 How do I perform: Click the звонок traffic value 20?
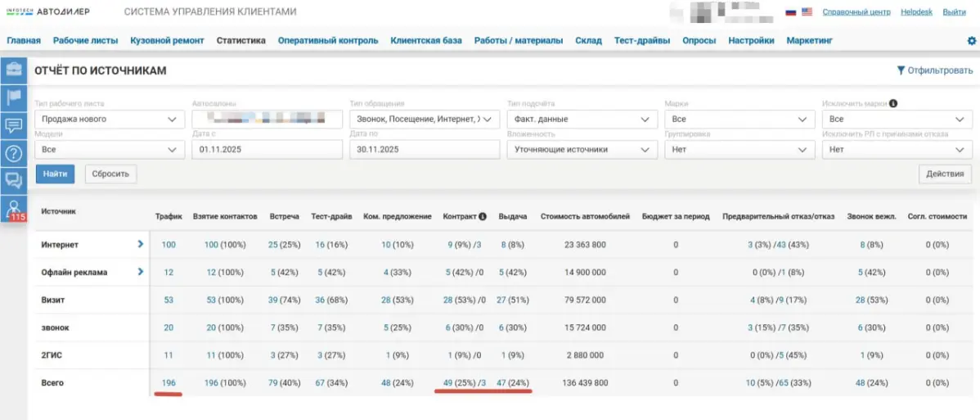tap(169, 327)
